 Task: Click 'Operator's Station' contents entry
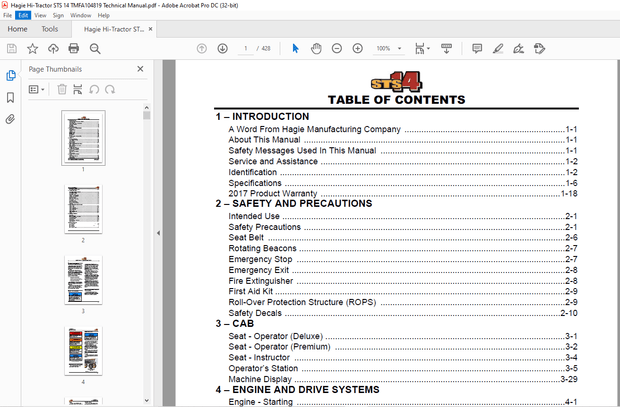263,368
